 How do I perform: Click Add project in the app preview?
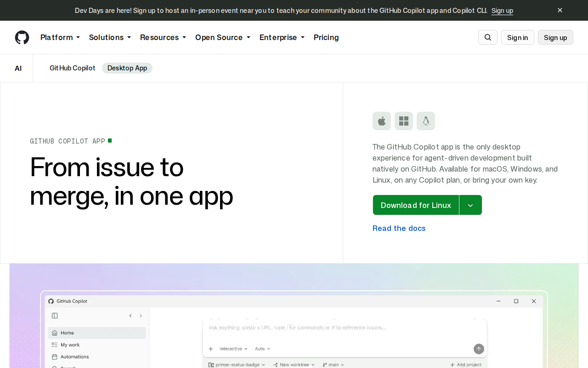[x=466, y=365]
